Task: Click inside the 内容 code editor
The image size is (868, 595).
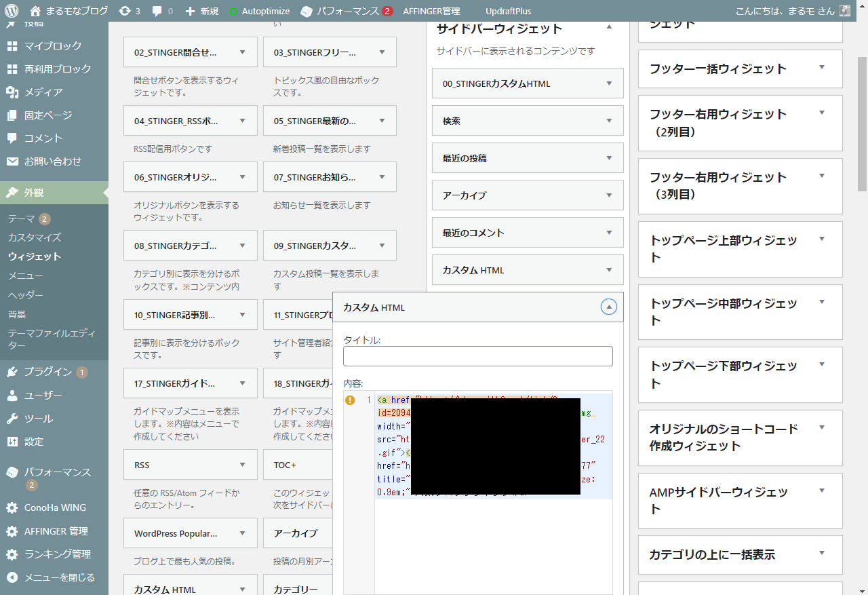Action: click(x=494, y=492)
